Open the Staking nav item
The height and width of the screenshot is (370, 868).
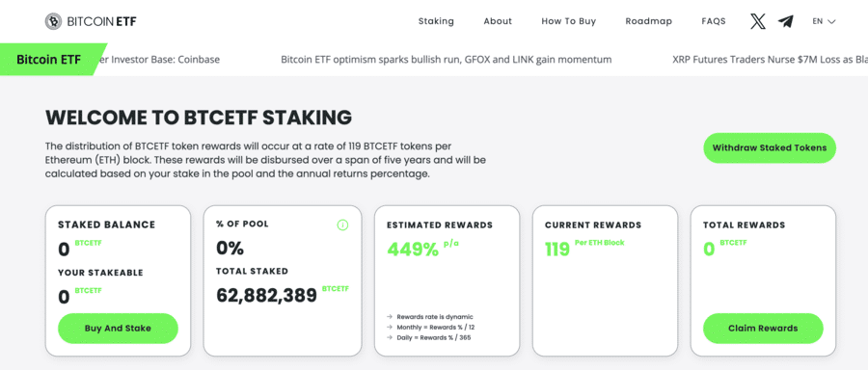pyautogui.click(x=436, y=21)
